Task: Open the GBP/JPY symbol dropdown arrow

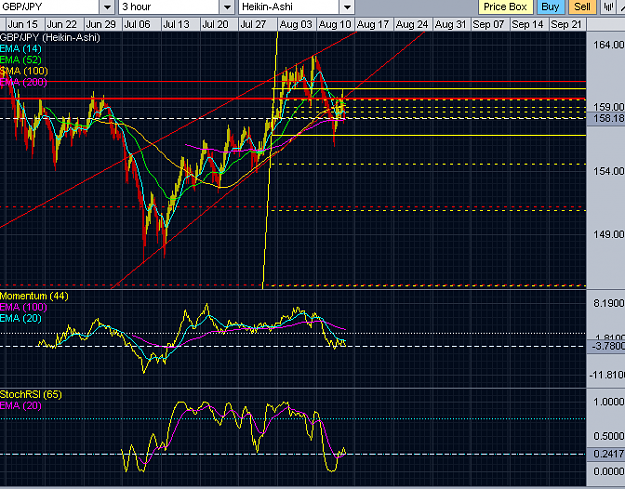Action: point(107,7)
